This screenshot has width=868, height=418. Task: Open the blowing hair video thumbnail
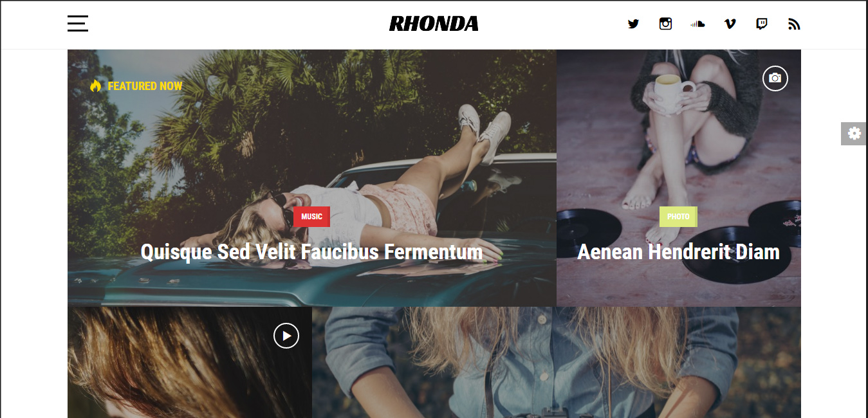click(x=190, y=362)
